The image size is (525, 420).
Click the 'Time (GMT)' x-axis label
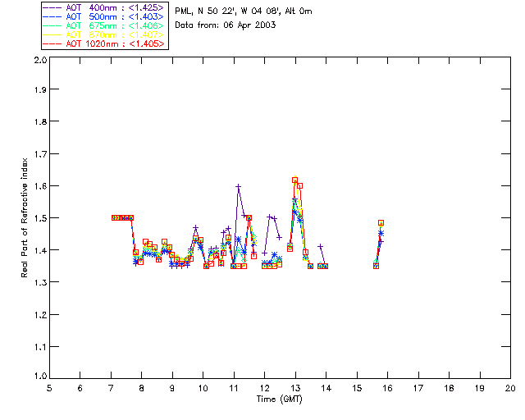click(x=279, y=399)
